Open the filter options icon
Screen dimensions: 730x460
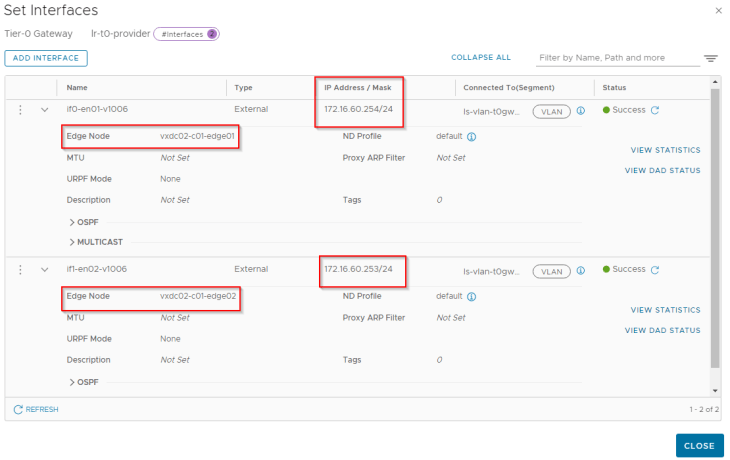(710, 58)
